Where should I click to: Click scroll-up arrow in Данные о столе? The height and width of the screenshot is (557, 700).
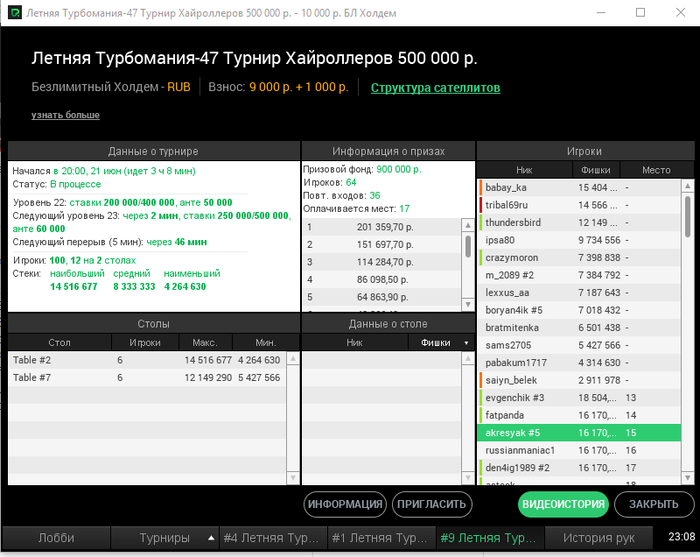[x=468, y=358]
